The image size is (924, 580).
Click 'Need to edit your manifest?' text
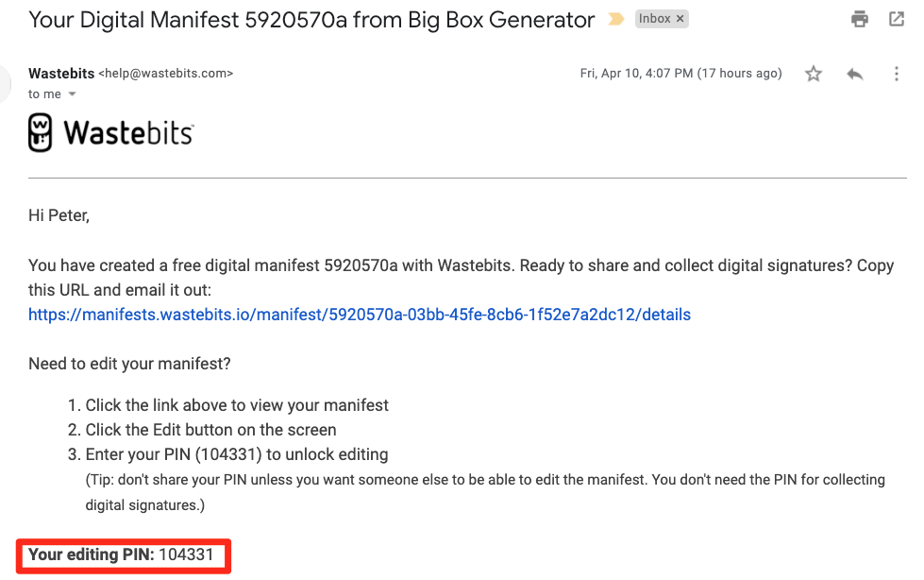click(129, 364)
